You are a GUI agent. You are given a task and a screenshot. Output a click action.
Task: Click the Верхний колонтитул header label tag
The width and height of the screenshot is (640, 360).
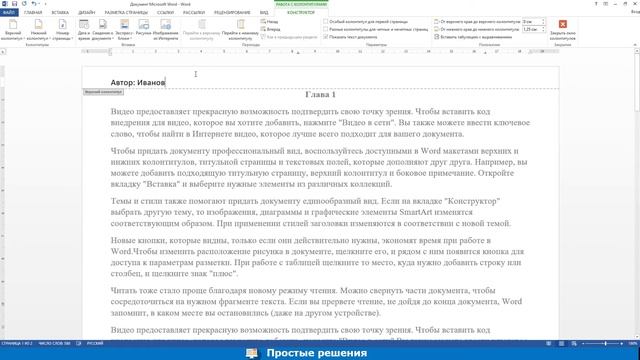point(103,92)
